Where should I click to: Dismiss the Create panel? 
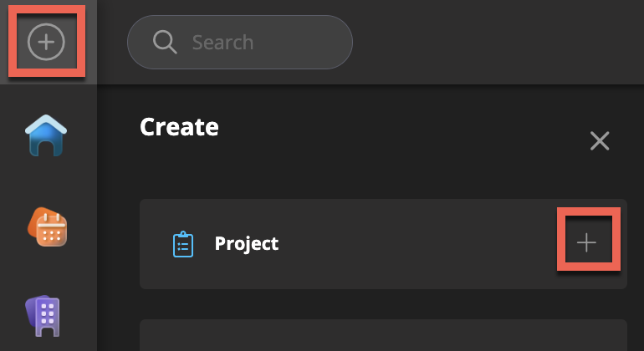[600, 140]
